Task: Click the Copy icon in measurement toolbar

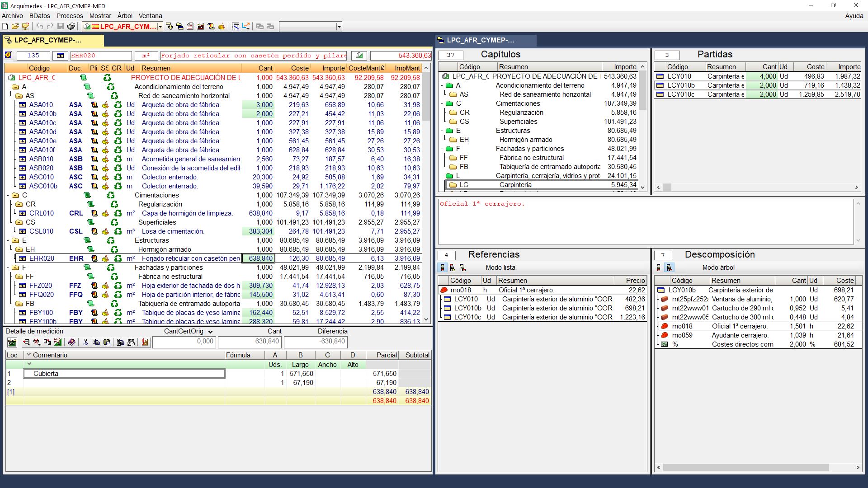Action: [96, 343]
